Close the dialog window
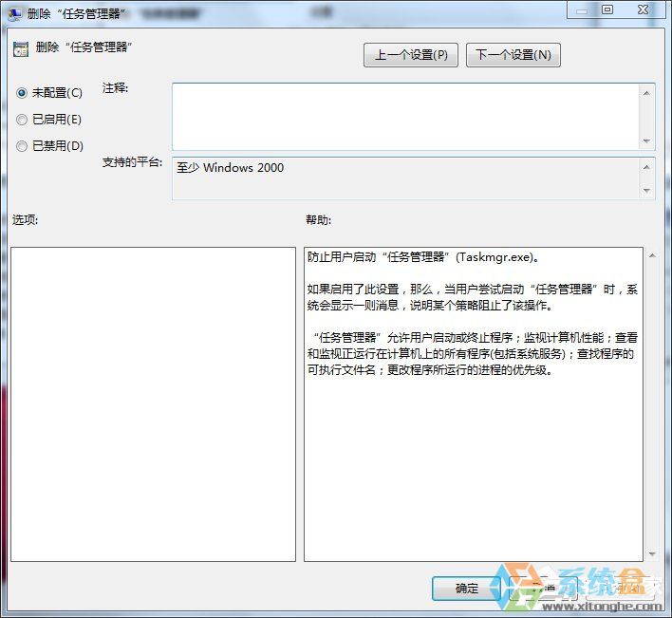 coord(643,9)
